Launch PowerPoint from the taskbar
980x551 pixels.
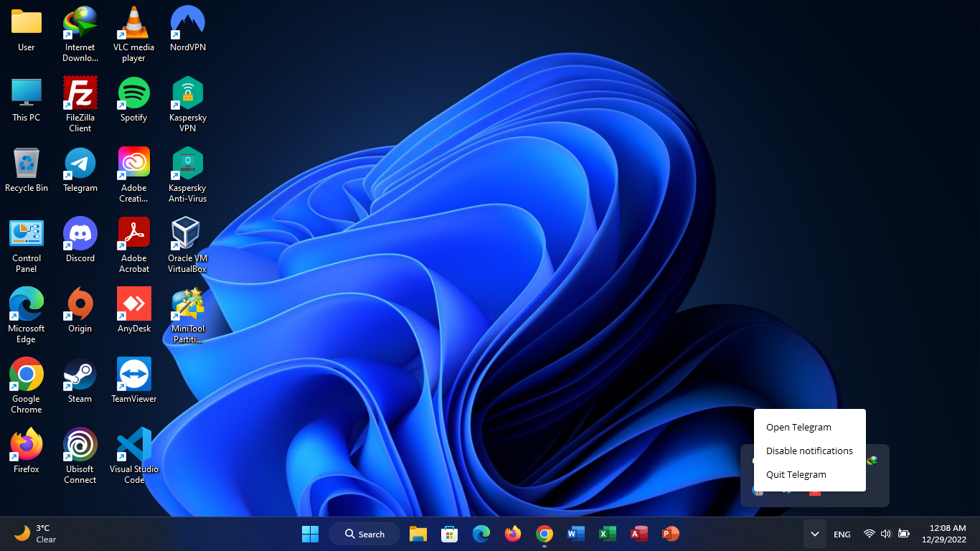click(671, 534)
